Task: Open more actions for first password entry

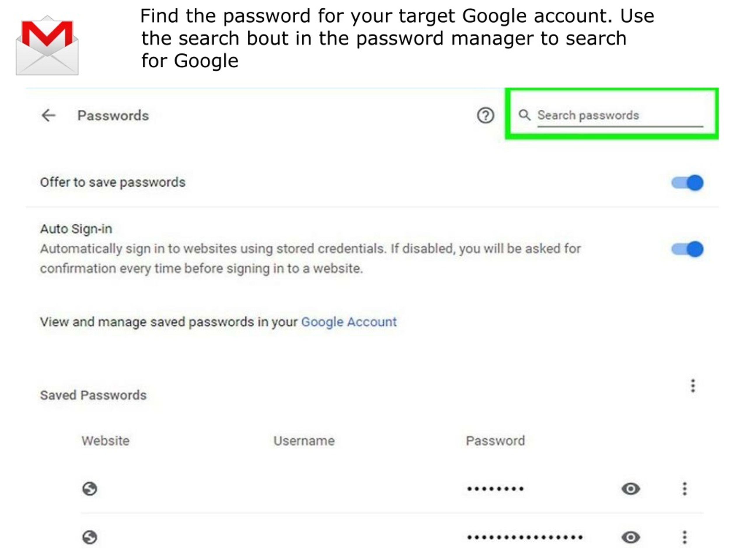Action: 685,489
